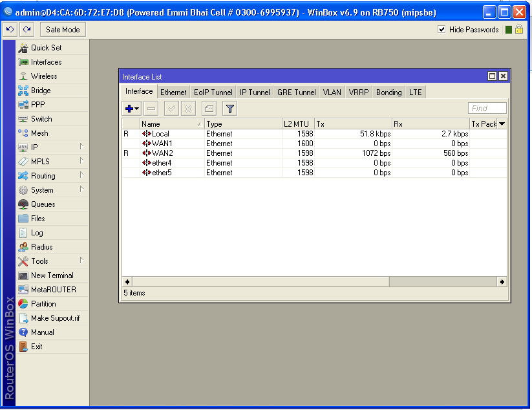
Task: Switch to the Ethernet tab
Action: pos(173,92)
